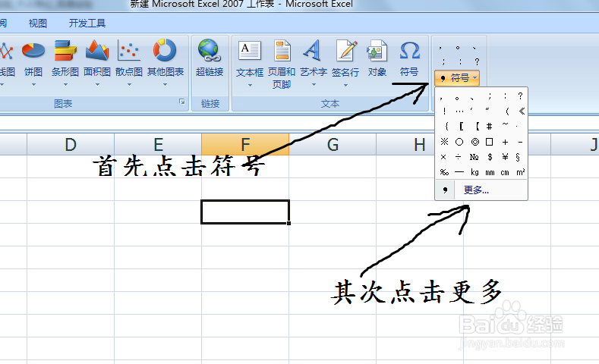The height and width of the screenshot is (364, 599).
Task: Insert the # hash symbol
Action: pyautogui.click(x=490, y=127)
